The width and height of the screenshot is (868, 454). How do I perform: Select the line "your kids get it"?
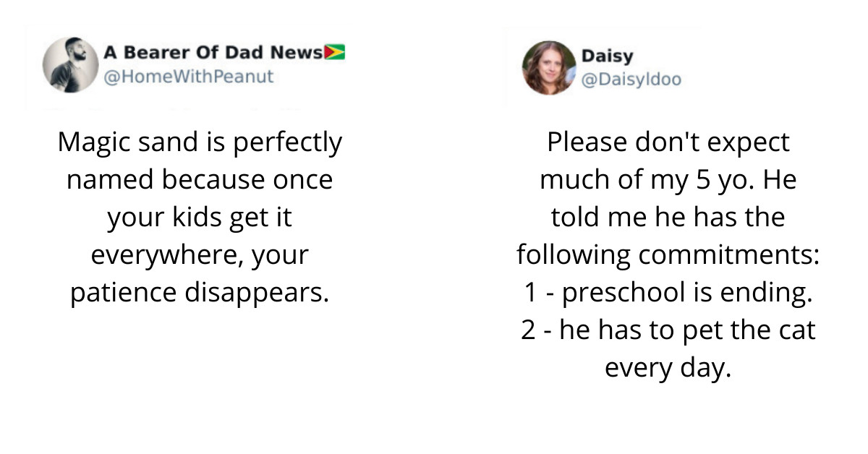pos(200,218)
